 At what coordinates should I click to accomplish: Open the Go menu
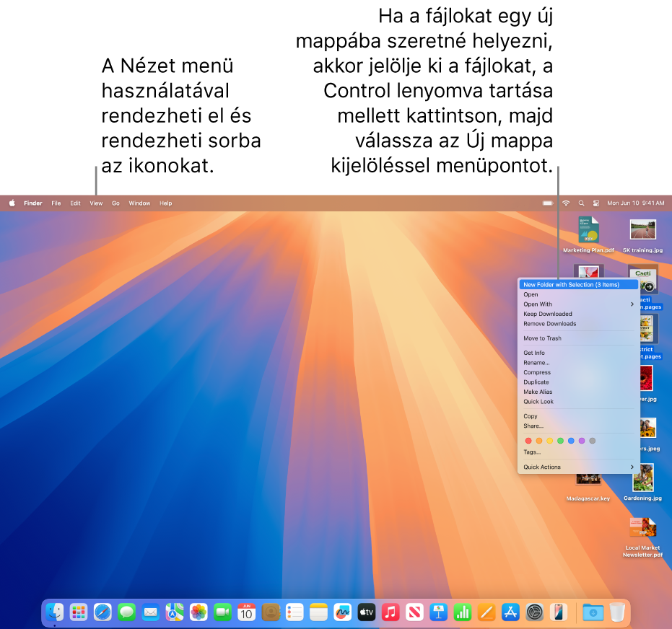pyautogui.click(x=115, y=203)
